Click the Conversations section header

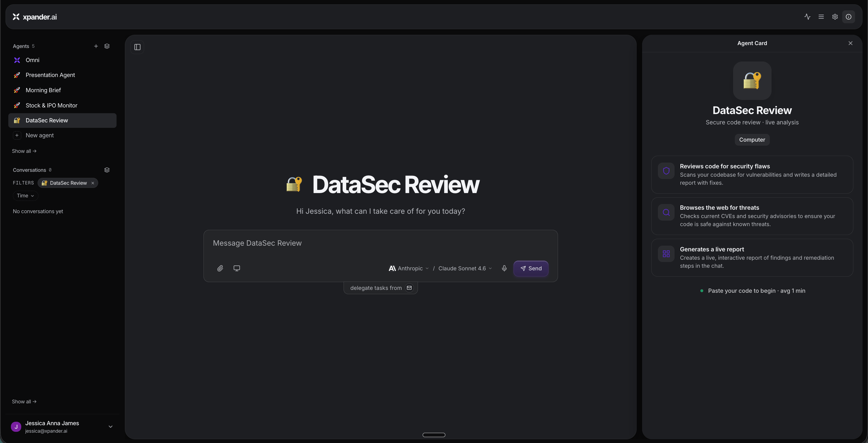29,170
